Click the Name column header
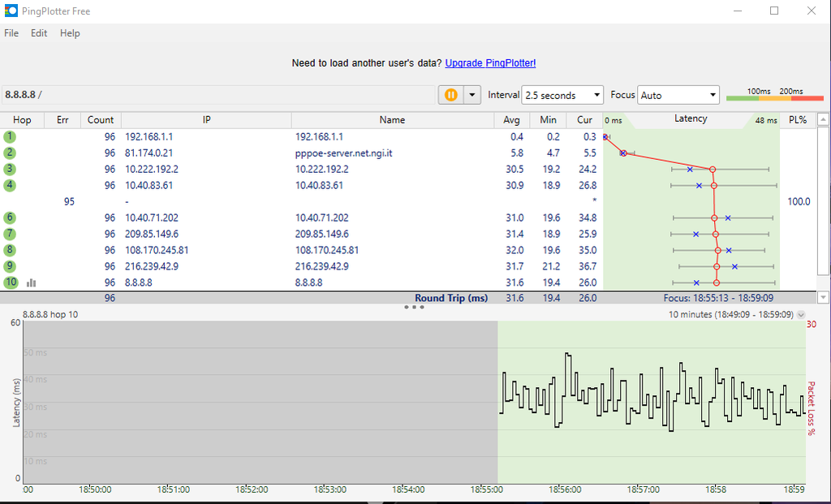This screenshot has width=831, height=504. point(392,120)
